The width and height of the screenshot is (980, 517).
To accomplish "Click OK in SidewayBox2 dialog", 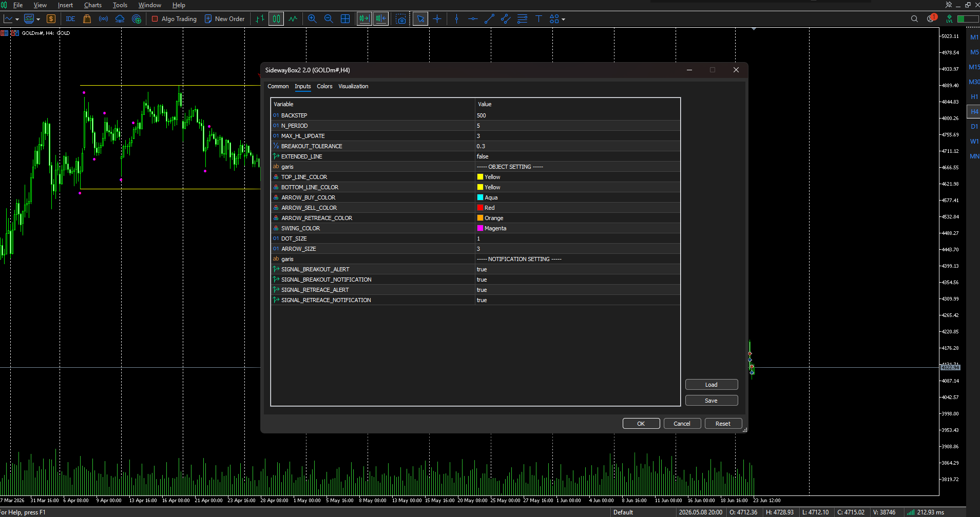I will pos(641,424).
